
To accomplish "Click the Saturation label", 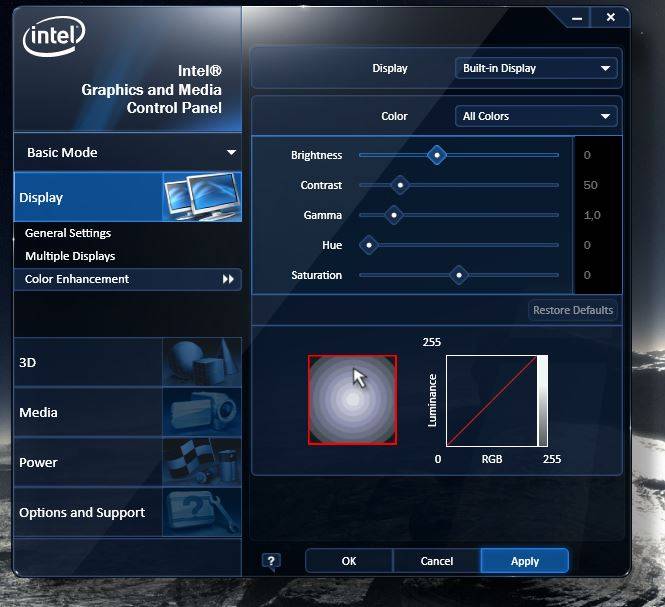I will coord(316,275).
